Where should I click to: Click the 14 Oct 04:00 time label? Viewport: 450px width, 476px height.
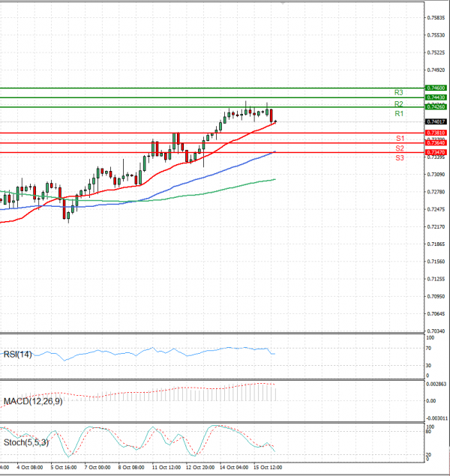[234, 468]
